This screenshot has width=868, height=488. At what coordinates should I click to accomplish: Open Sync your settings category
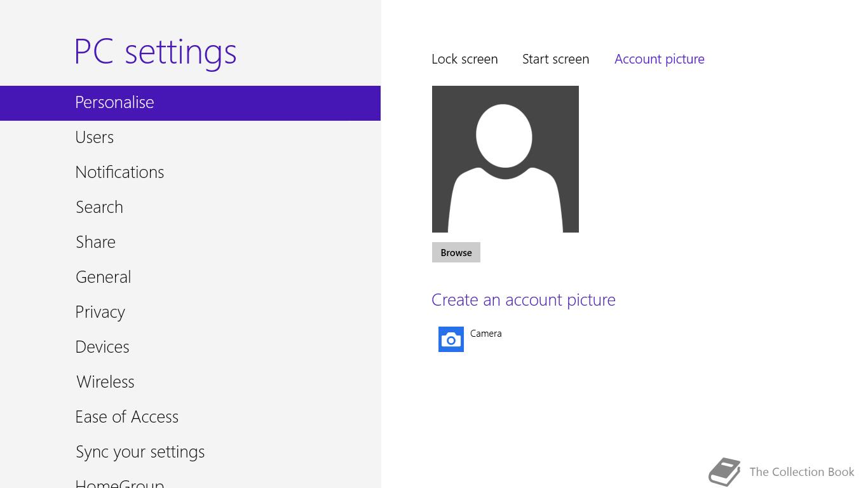tap(190, 452)
